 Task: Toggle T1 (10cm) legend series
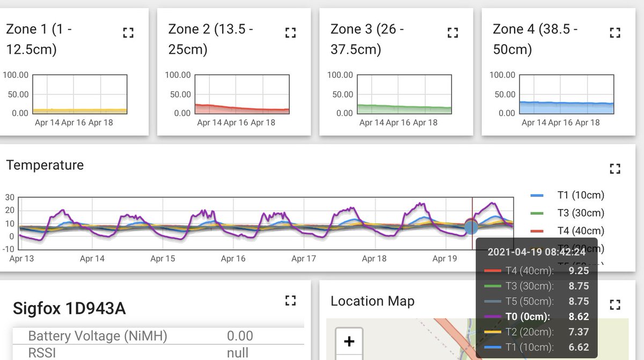(x=567, y=195)
